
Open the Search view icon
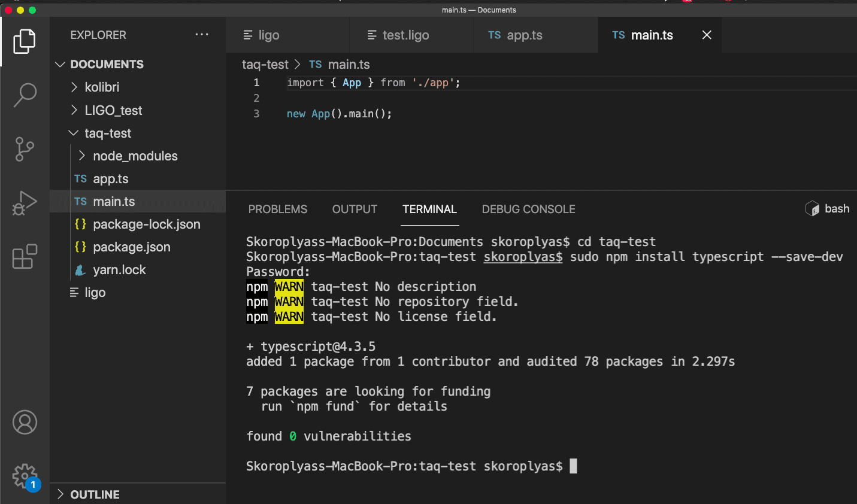coord(25,95)
